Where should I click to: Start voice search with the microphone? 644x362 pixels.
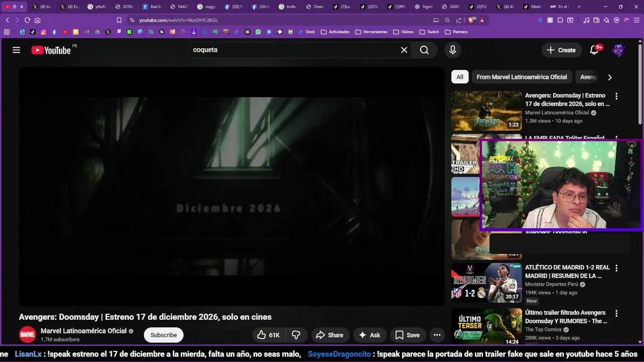click(x=453, y=50)
